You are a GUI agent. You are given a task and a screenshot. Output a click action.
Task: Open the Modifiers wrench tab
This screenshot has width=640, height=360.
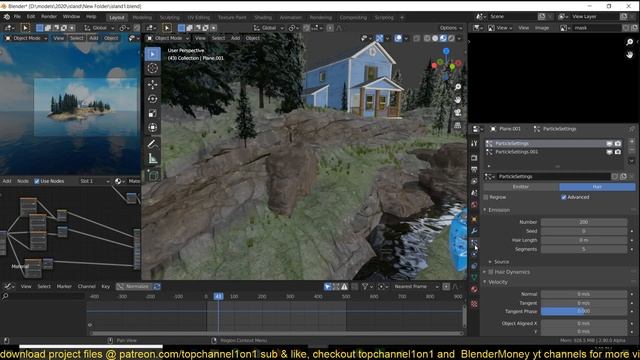(474, 231)
